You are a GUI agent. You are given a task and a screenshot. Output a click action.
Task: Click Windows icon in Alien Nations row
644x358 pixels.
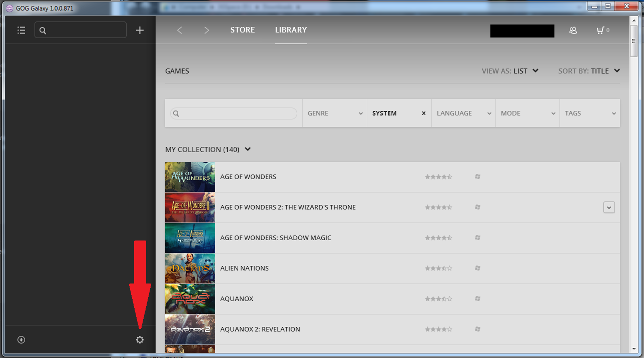477,268
